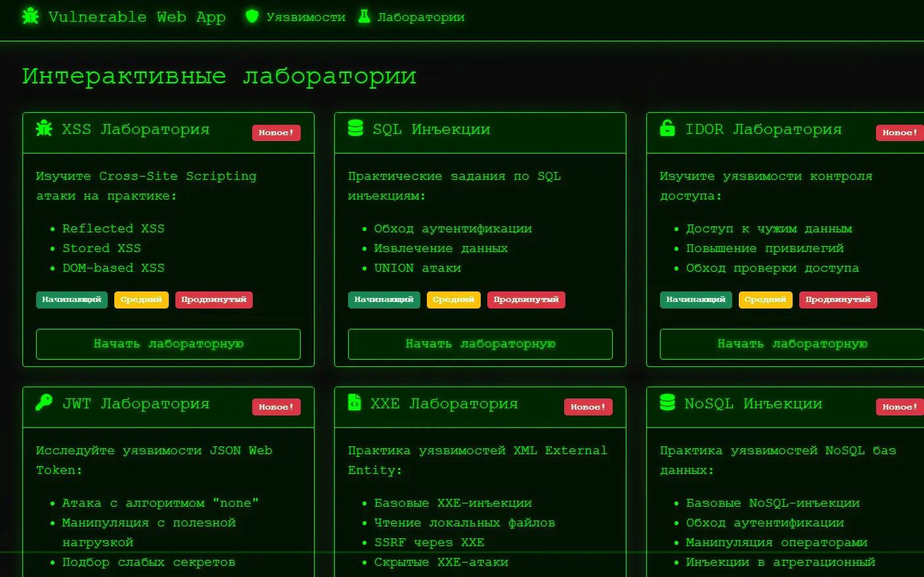Click the NoSQL Инъекции card title

(x=753, y=404)
